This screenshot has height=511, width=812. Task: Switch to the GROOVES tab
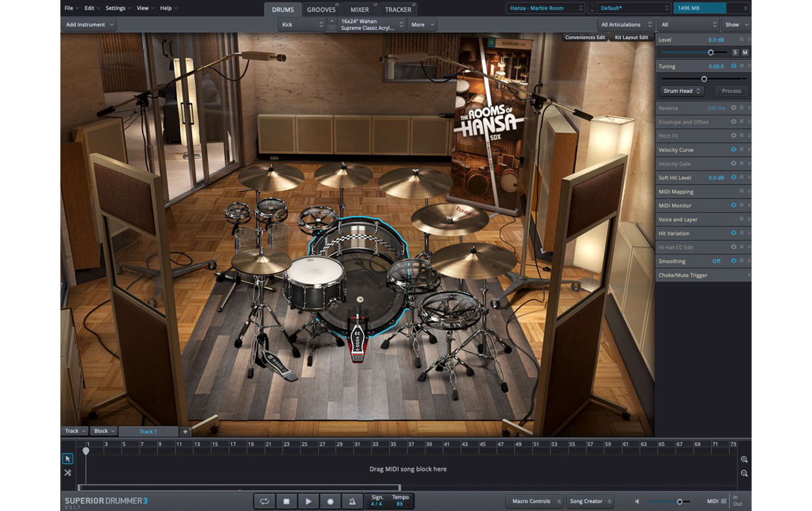(321, 9)
